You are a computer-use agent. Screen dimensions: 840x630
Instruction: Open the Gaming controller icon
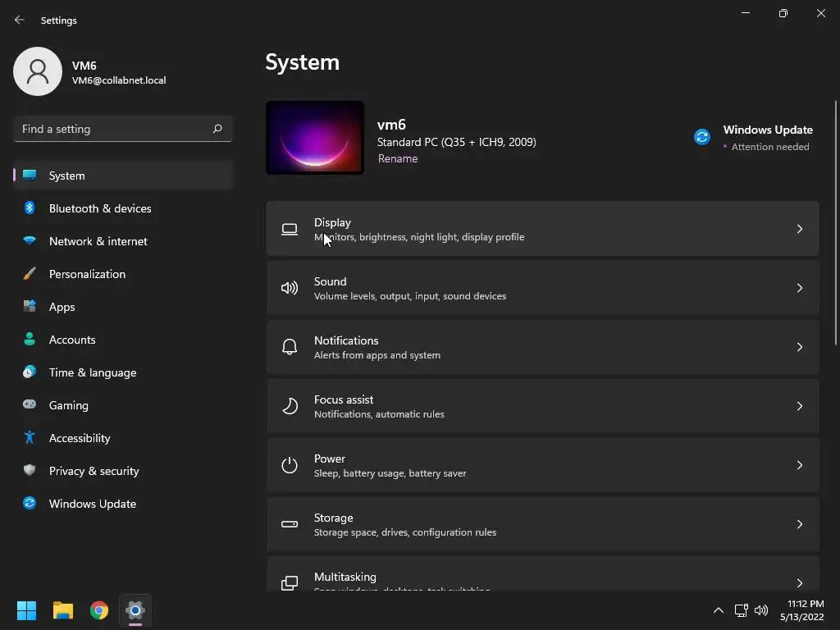point(30,404)
